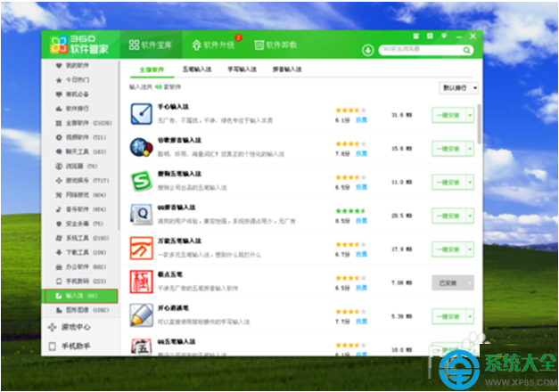Click 一键安装 for 搜狗五笔输入法

pyautogui.click(x=448, y=182)
